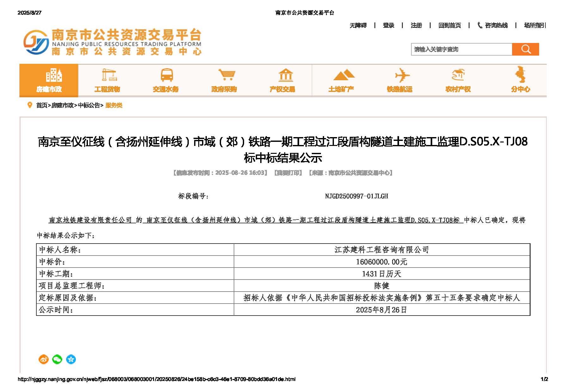The width and height of the screenshot is (566, 392).
Task: Select the winner name 江苏建科工程咨询有限公司
Action: 382,250
